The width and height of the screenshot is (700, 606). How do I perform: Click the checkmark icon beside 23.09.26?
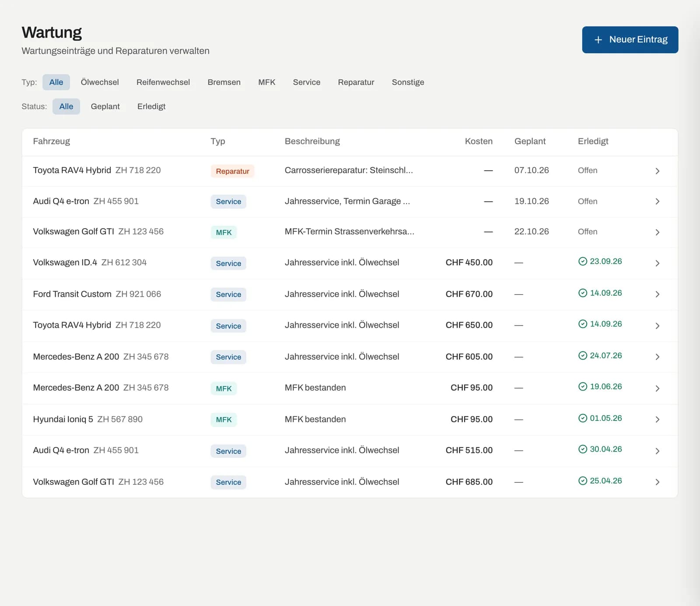click(583, 261)
